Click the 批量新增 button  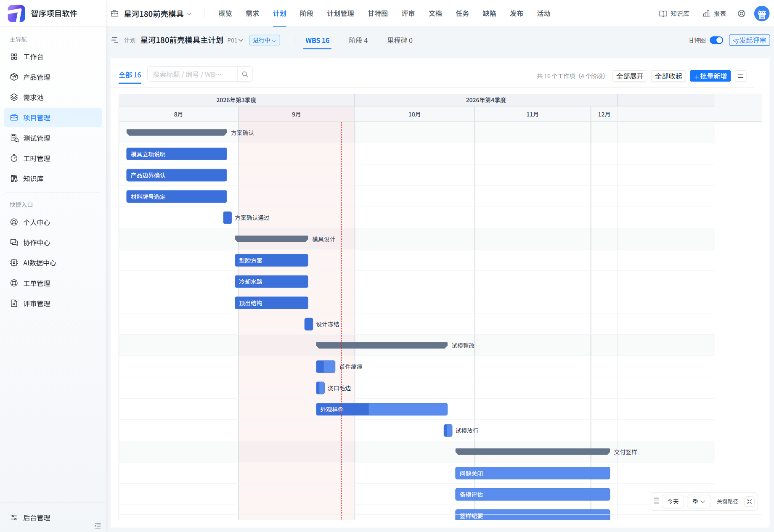pos(710,76)
